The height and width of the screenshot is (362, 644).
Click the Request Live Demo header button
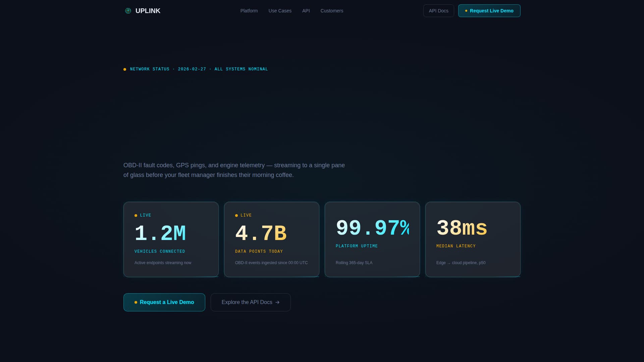[x=489, y=11]
